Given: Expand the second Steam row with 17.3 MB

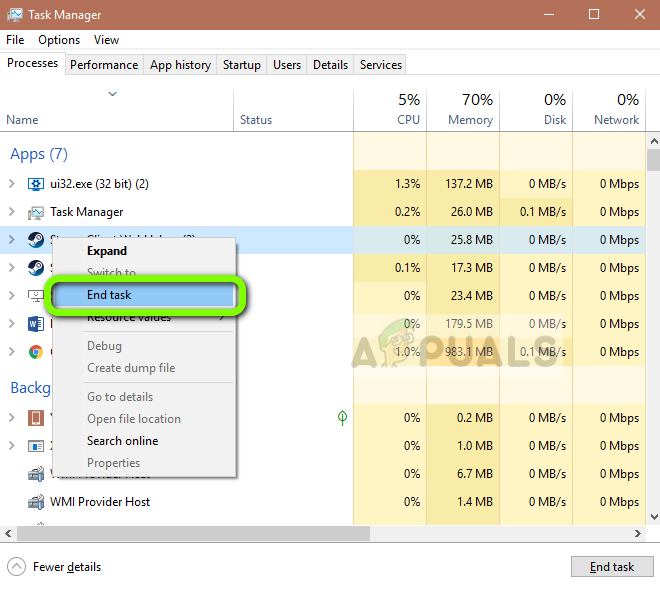Looking at the screenshot, I should click(12, 268).
